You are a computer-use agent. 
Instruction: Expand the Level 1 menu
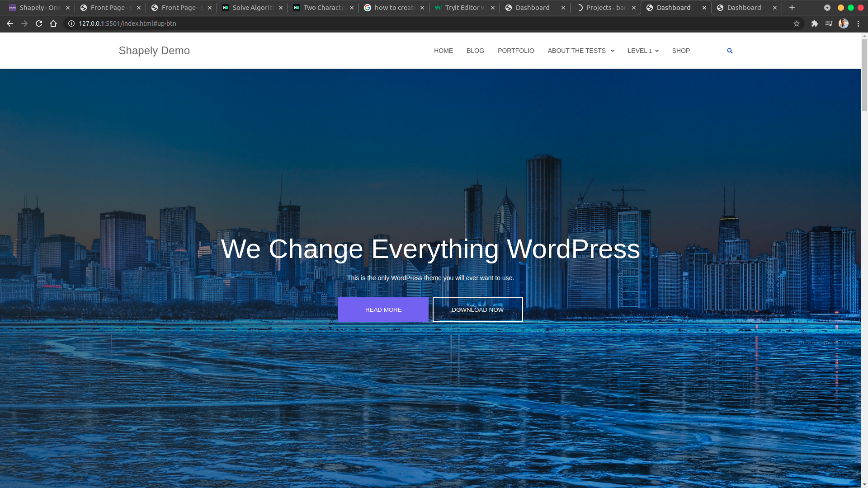point(643,51)
